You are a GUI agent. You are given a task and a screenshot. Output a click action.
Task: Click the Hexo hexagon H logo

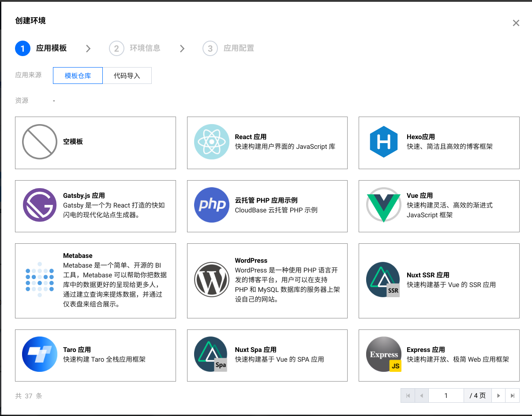coord(384,142)
